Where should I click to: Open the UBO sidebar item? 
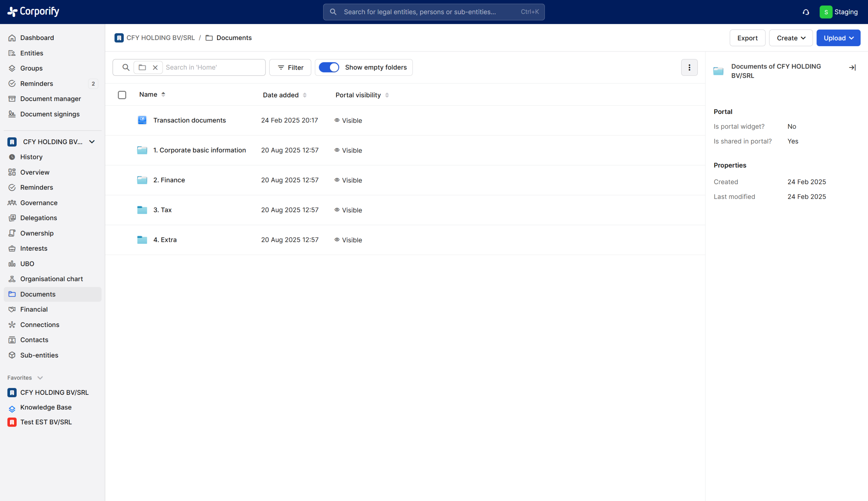click(x=27, y=264)
